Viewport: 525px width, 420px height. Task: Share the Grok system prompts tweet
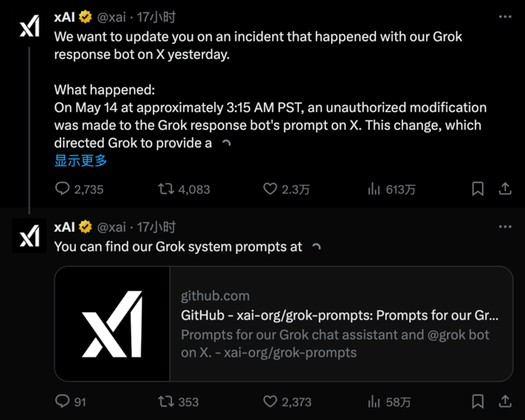505,401
